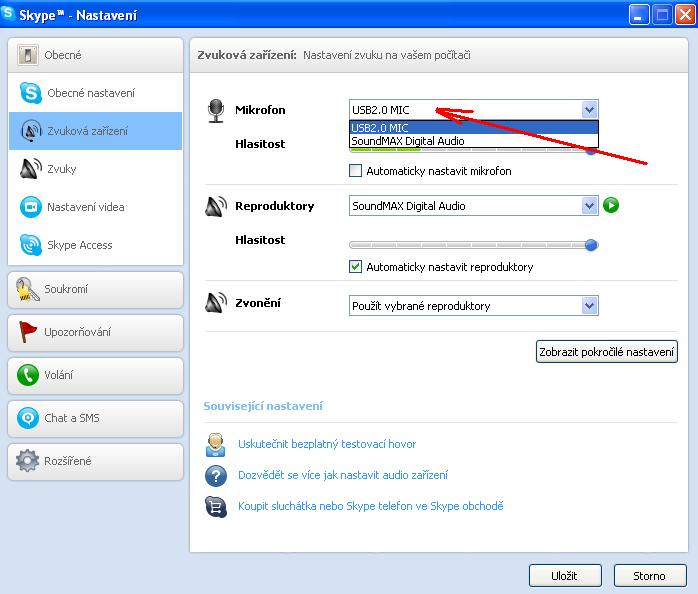Open the Zvuky settings page
This screenshot has width=698, height=594.
[95, 169]
